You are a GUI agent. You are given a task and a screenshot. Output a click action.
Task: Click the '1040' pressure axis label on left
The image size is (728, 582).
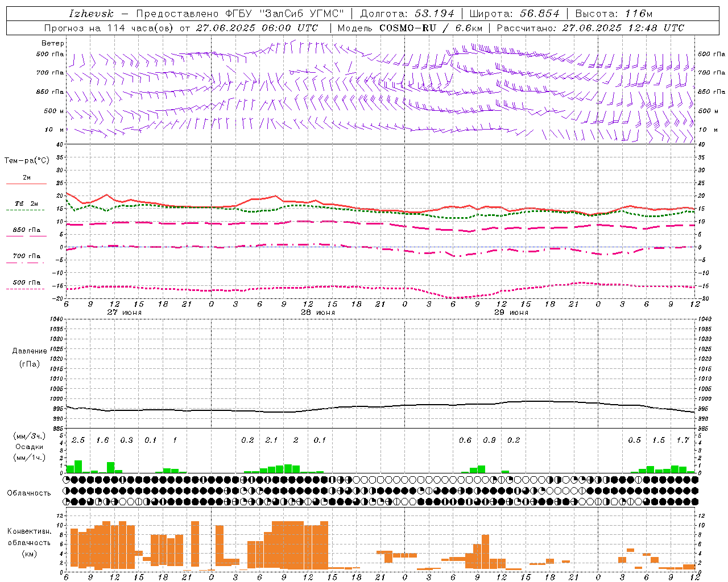[56, 319]
